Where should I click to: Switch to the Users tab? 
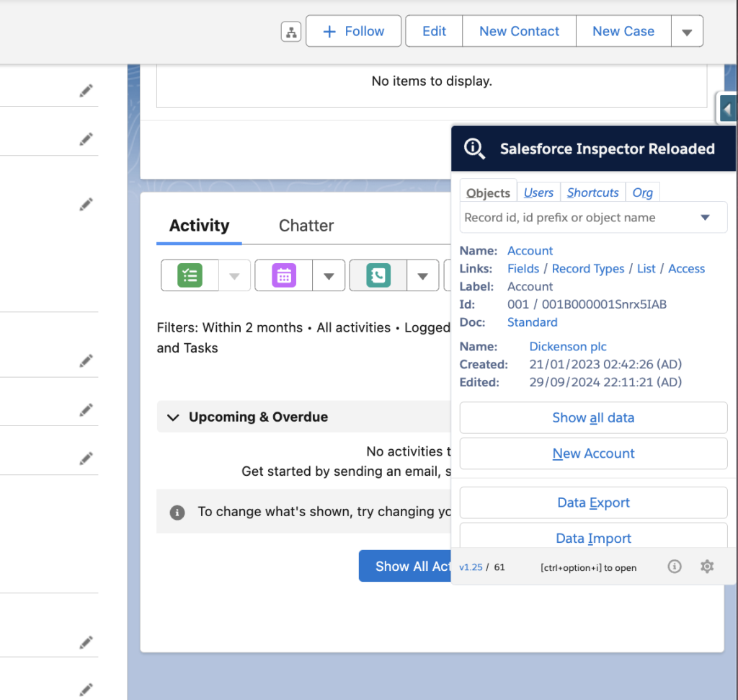[538, 192]
